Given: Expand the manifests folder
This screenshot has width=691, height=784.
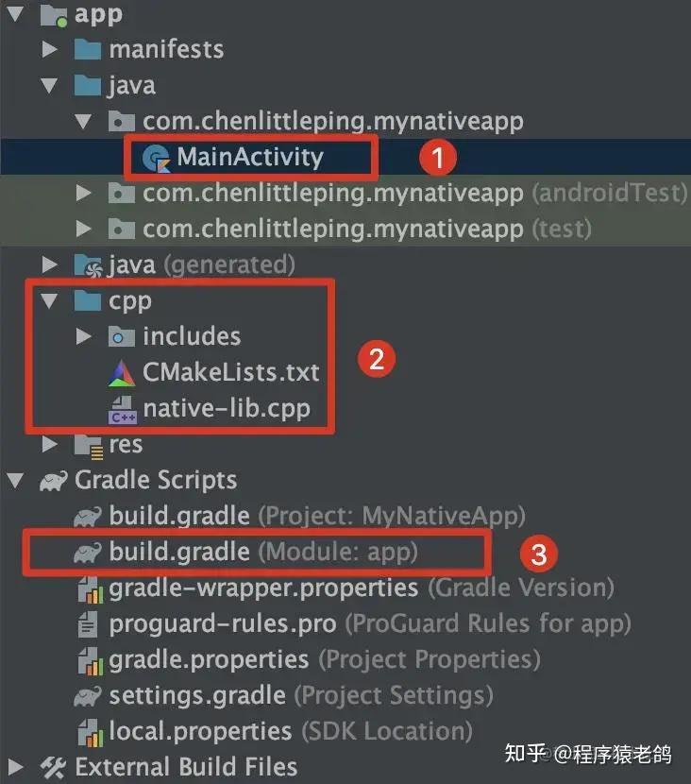Looking at the screenshot, I should tap(50, 49).
